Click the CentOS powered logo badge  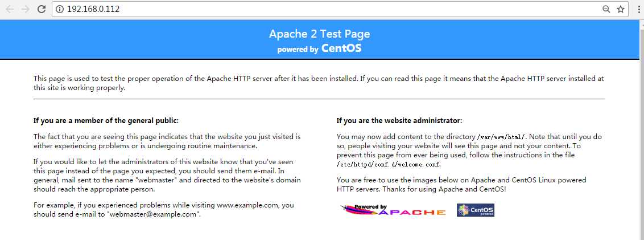[475, 210]
